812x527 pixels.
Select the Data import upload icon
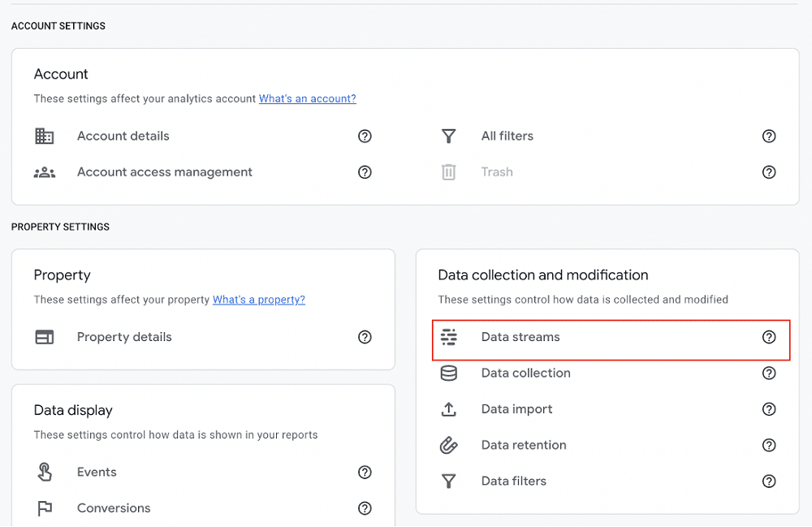pos(448,408)
